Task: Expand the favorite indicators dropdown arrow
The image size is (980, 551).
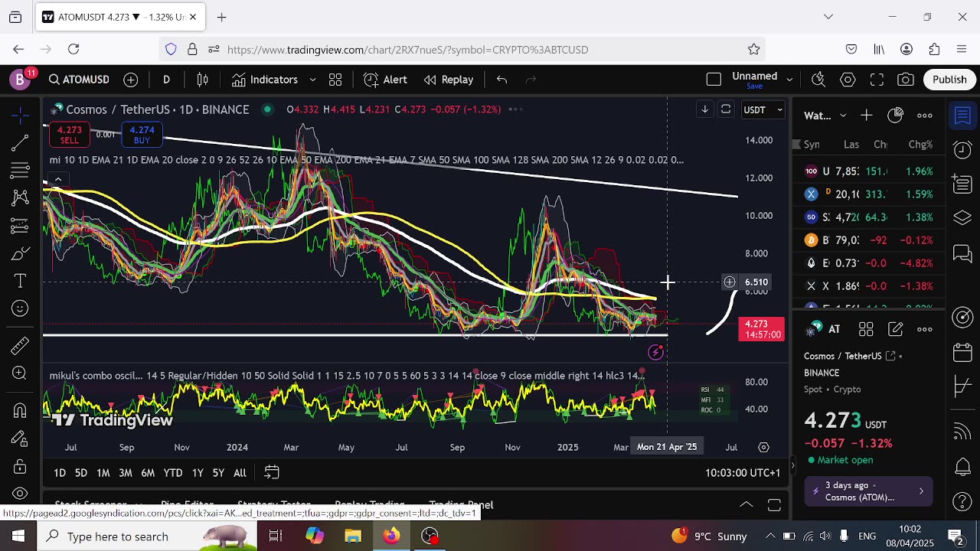Action: [312, 80]
